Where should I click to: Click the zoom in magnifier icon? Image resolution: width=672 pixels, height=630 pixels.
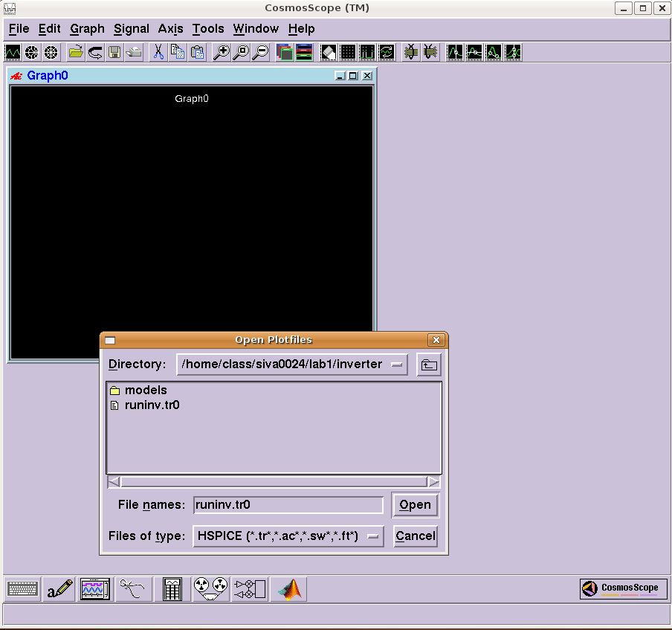point(221,52)
